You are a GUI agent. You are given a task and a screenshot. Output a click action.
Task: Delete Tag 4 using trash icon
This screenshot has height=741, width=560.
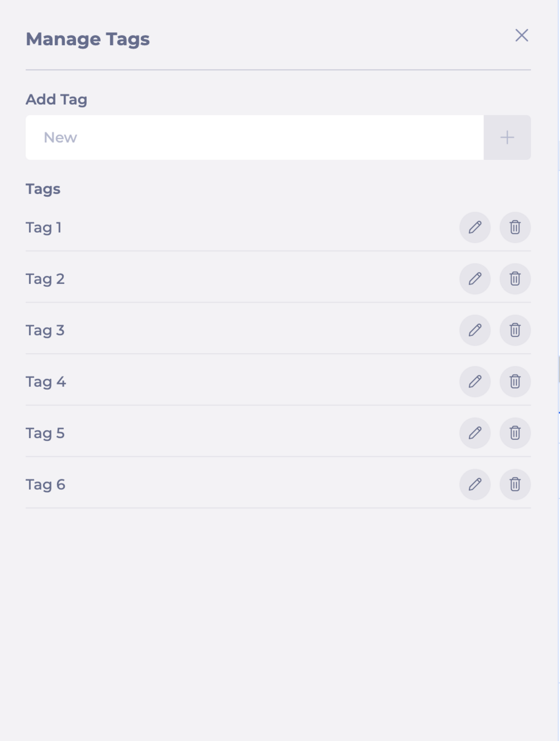[x=515, y=381]
